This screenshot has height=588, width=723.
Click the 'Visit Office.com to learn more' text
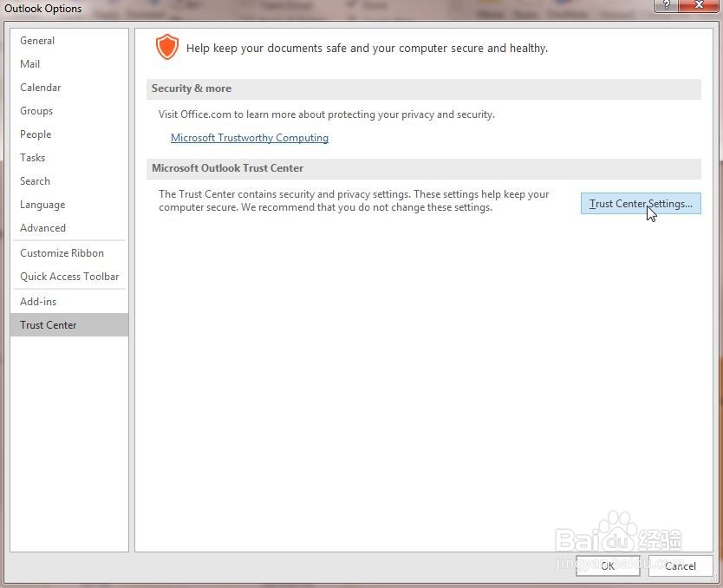[x=327, y=114]
